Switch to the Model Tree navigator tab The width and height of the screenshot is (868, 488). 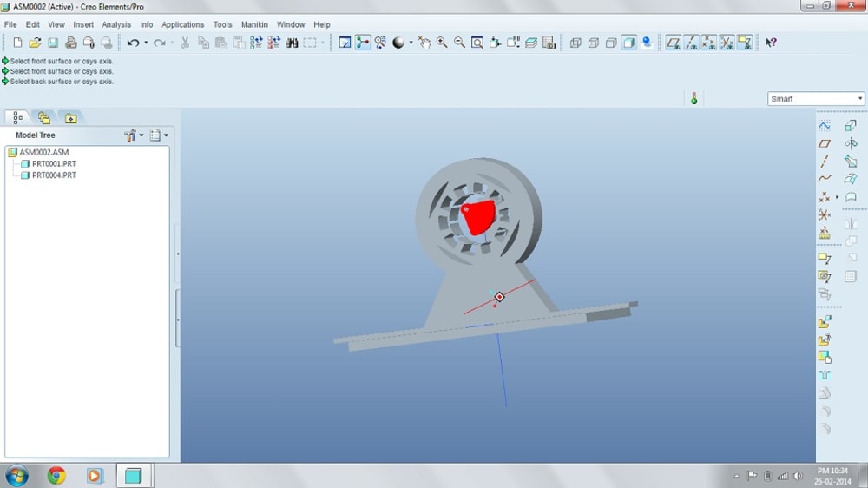17,117
